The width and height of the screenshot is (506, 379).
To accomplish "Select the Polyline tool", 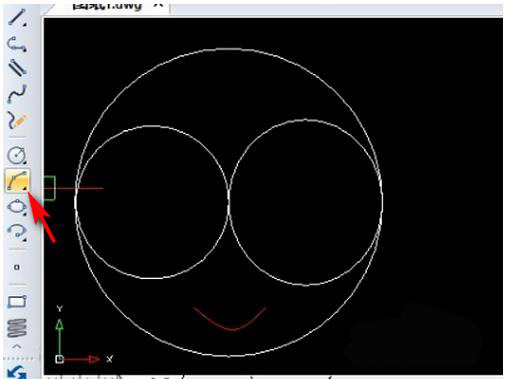I will (x=17, y=44).
